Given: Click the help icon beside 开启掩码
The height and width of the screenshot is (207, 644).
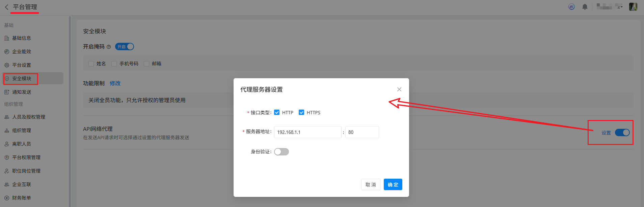Looking at the screenshot, I should point(109,47).
